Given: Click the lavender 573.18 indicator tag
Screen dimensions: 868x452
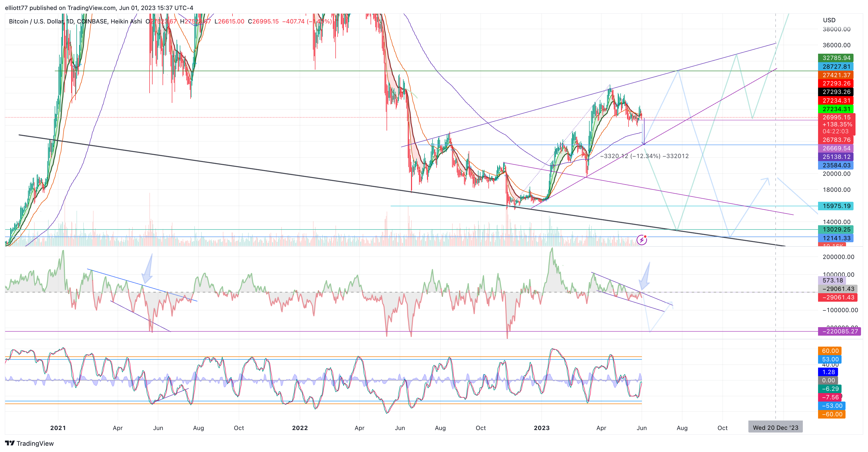Looking at the screenshot, I should [x=832, y=280].
